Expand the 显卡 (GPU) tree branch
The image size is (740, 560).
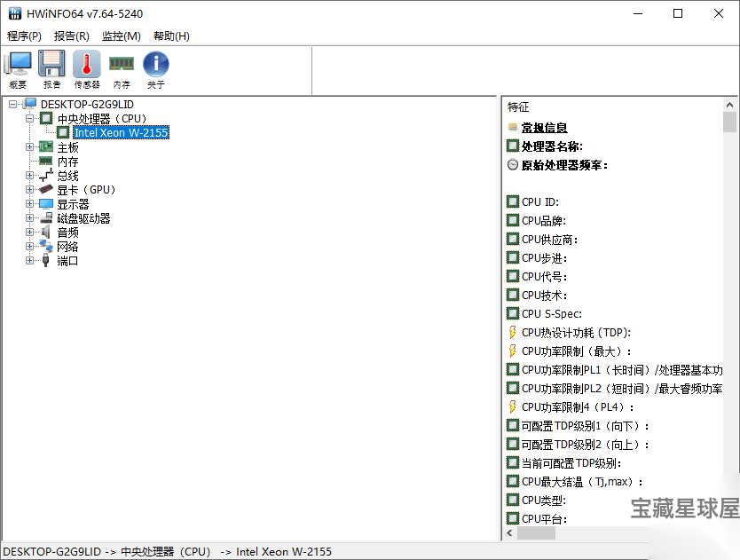point(30,189)
